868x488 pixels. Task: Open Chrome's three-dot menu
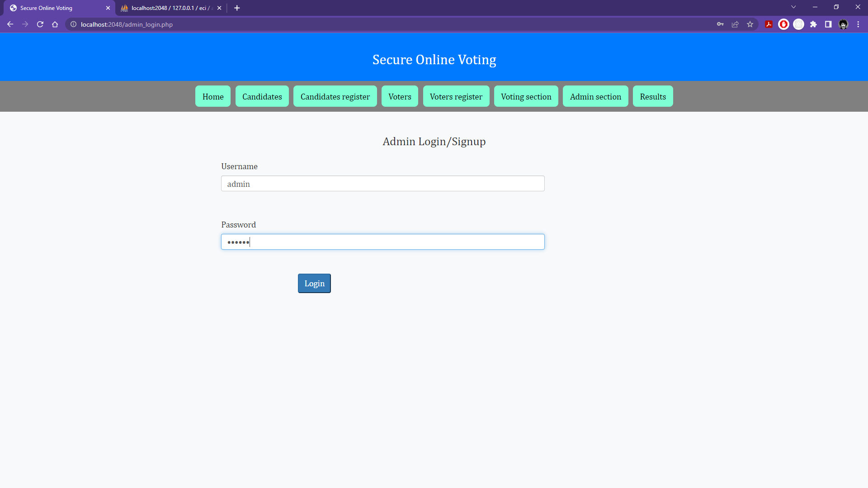click(858, 24)
